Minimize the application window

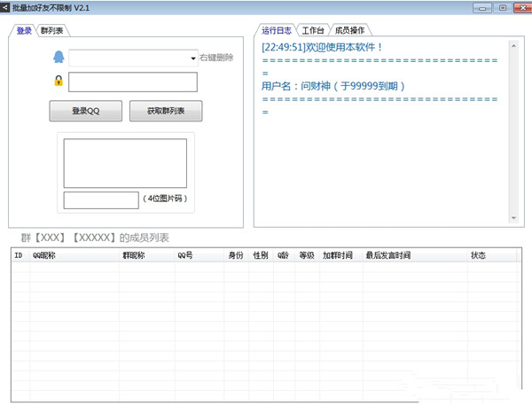coord(482,8)
